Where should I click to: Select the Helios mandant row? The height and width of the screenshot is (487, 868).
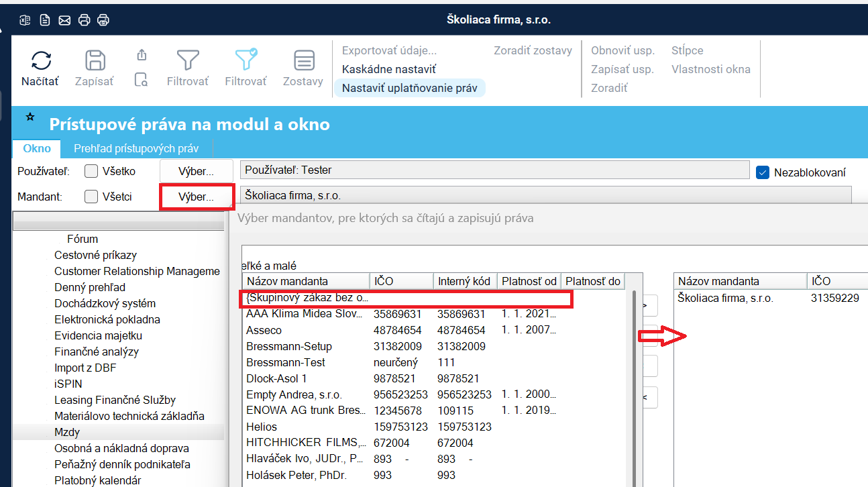tap(434, 427)
